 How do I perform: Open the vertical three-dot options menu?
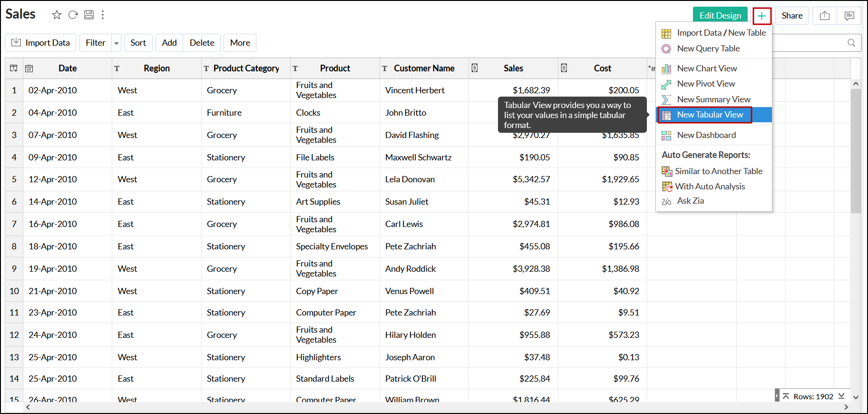pos(103,15)
